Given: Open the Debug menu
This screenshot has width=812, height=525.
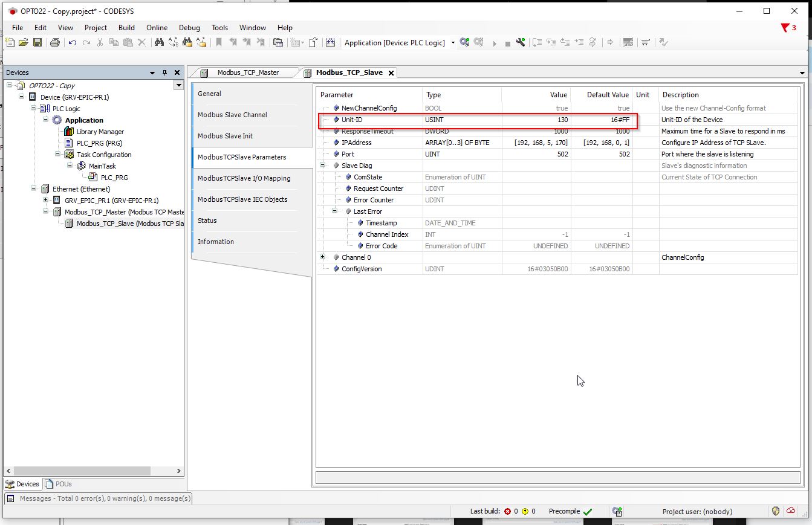Looking at the screenshot, I should (x=189, y=28).
